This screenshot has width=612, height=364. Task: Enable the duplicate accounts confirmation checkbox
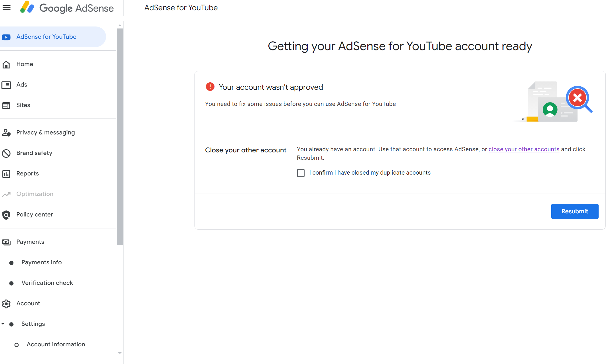301,173
